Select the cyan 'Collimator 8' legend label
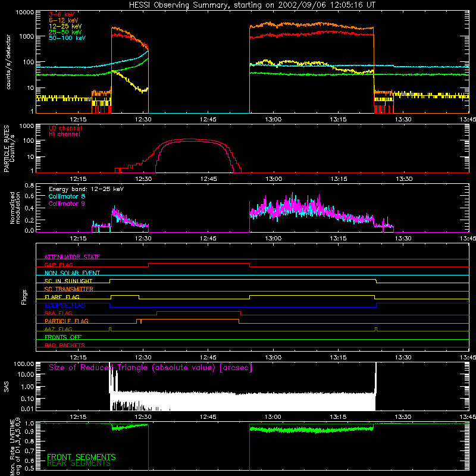The width and height of the screenshot is (476, 476). pos(67,196)
